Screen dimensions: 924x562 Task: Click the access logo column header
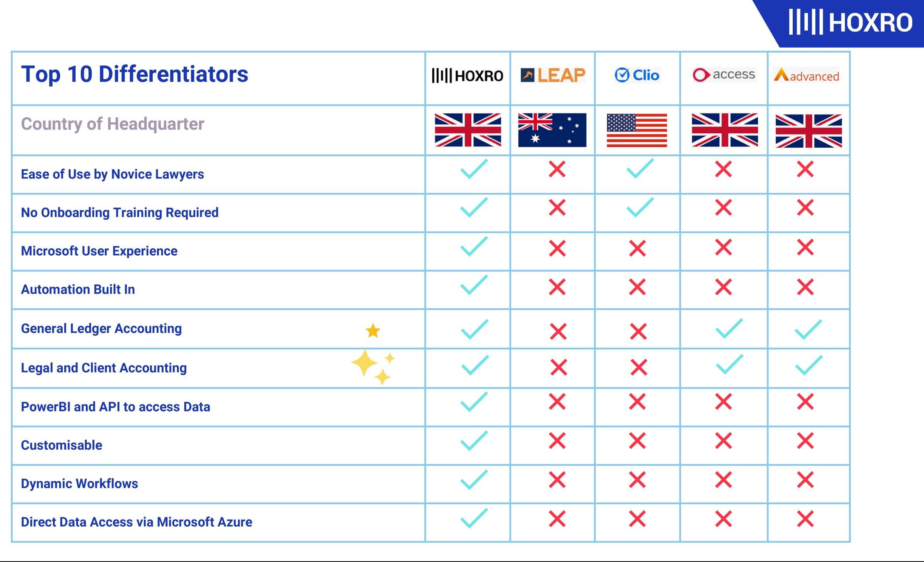[724, 74]
